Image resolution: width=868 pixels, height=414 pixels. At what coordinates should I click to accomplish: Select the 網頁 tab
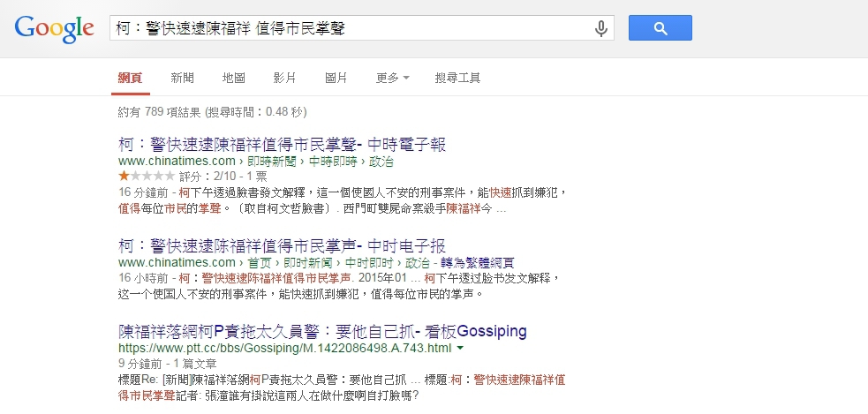point(130,78)
